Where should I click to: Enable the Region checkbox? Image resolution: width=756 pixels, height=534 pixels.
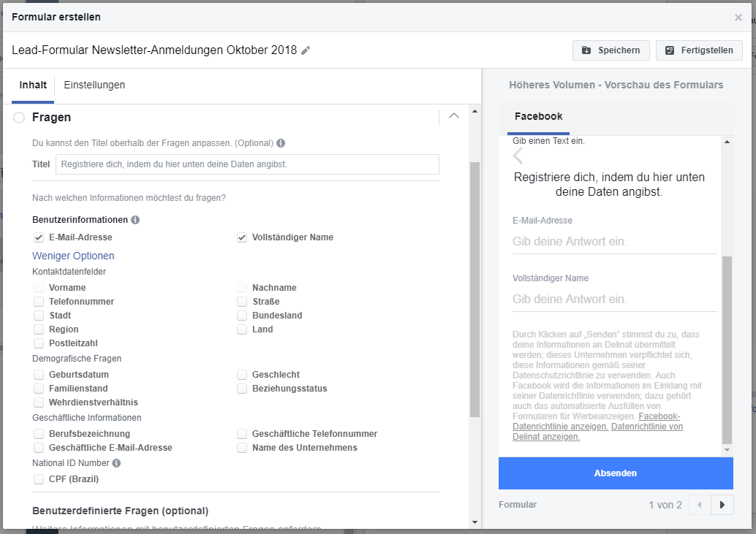click(x=39, y=329)
